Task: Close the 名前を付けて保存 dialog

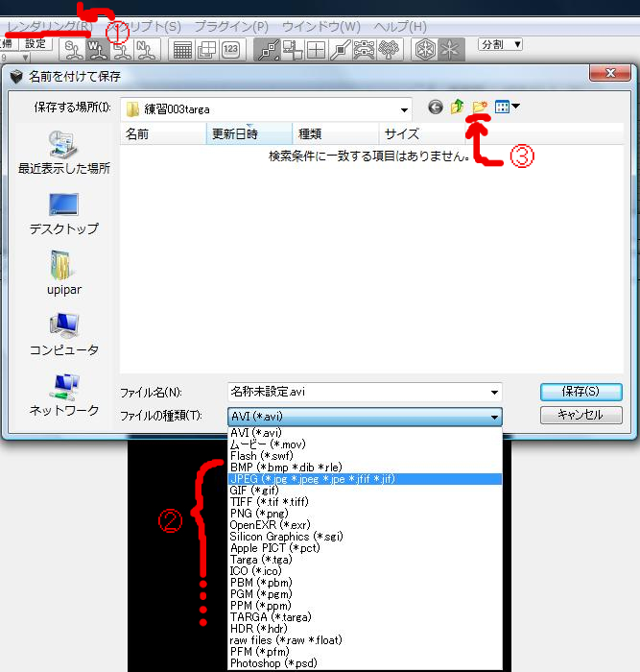Action: coord(610,73)
